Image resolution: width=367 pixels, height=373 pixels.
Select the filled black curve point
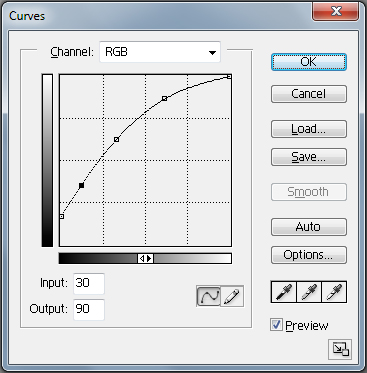(x=81, y=186)
